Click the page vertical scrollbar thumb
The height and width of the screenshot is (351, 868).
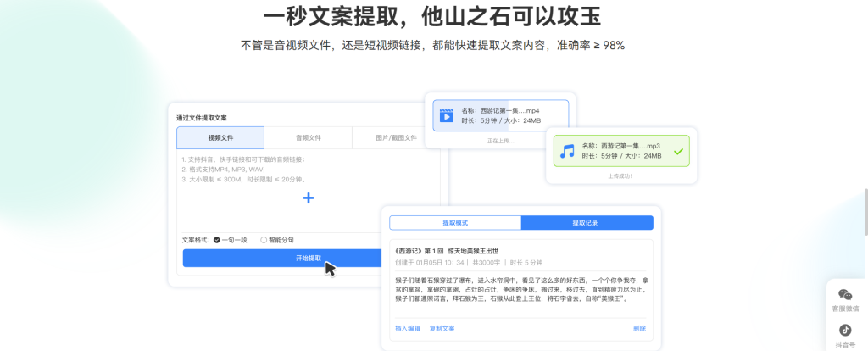point(865,211)
